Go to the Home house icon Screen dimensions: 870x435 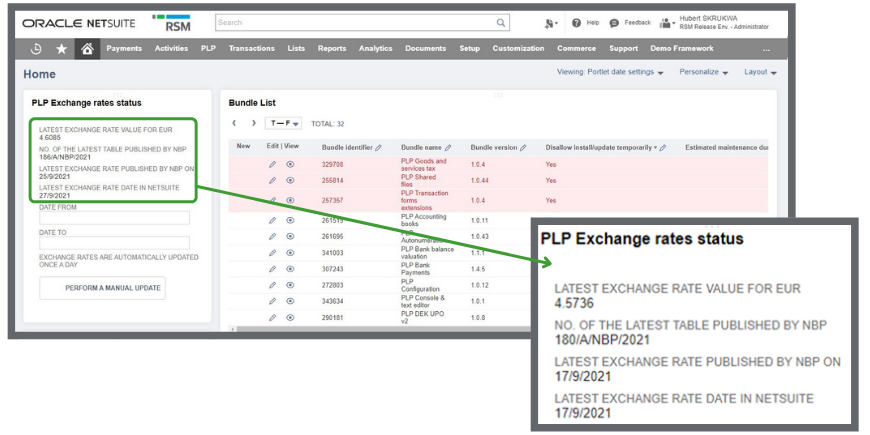tap(87, 49)
